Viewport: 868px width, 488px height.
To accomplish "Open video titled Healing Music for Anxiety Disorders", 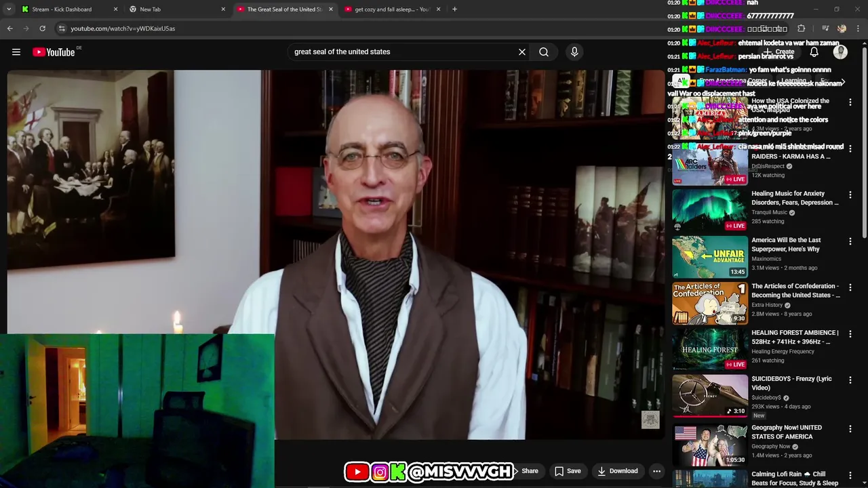I will [x=795, y=198].
